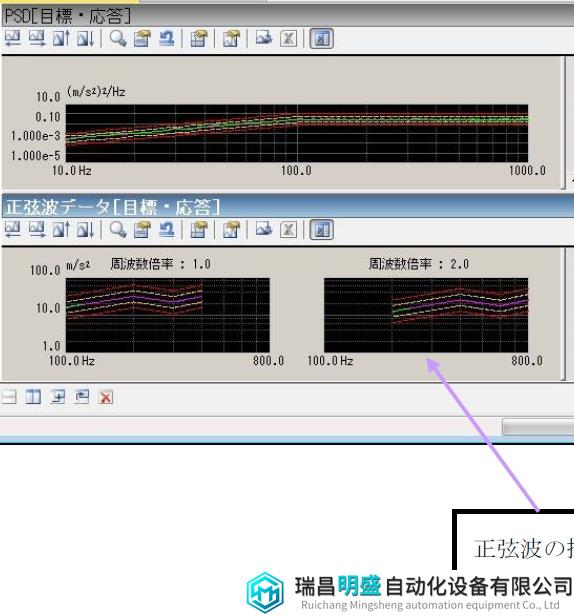This screenshot has height=616, width=574.
Task: Click the 周波数倍率 2.0 sine wave graph
Action: point(426,315)
